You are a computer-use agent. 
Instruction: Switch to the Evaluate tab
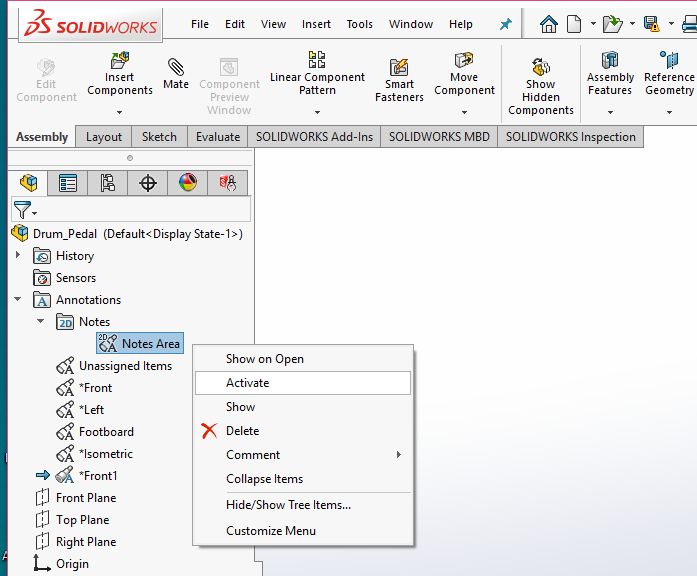coord(218,137)
